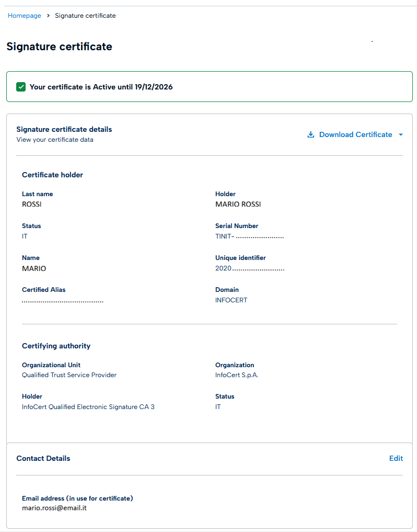Click the download arrow icon

coord(310,134)
